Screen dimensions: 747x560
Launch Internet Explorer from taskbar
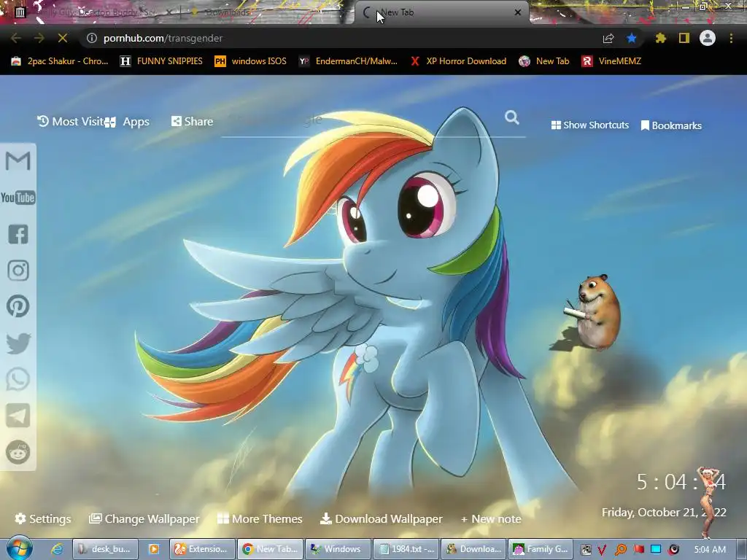point(57,549)
